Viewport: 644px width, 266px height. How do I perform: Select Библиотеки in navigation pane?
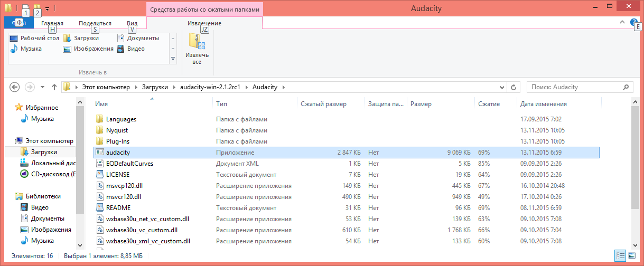[43, 196]
